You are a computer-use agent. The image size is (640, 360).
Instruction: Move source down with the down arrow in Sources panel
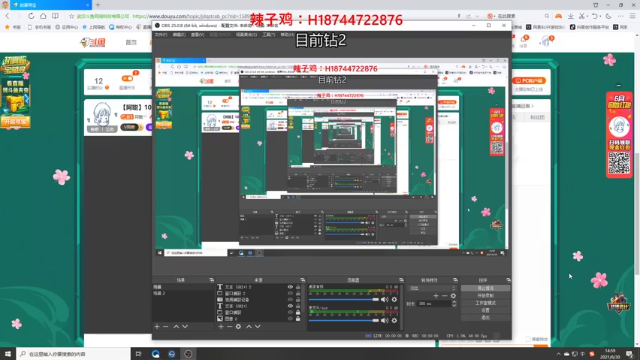(258, 327)
